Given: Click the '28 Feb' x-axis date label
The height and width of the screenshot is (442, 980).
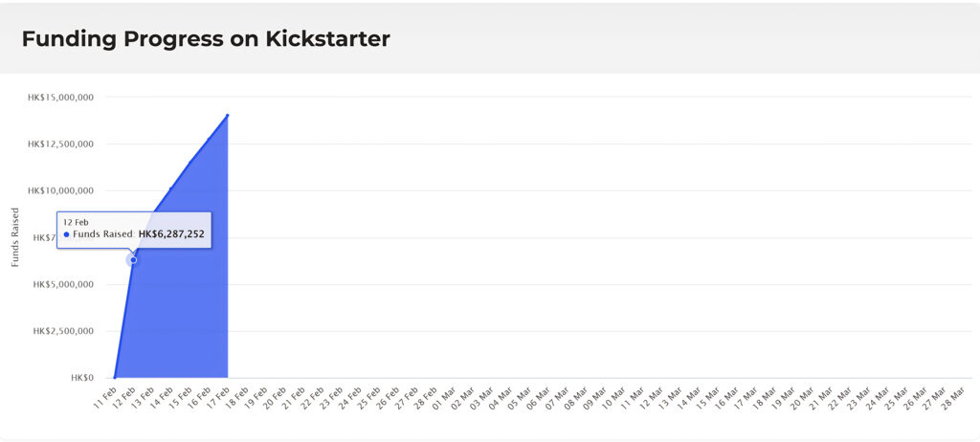Looking at the screenshot, I should click(x=426, y=397).
